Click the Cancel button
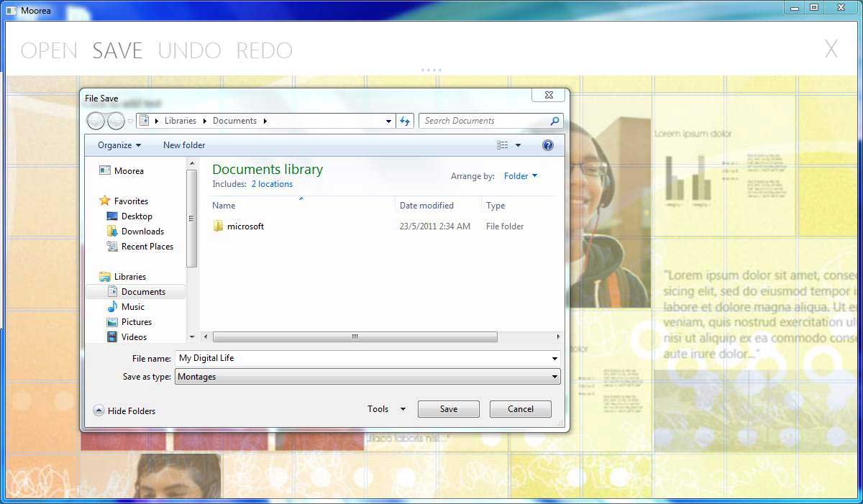This screenshot has width=863, height=504. tap(521, 409)
